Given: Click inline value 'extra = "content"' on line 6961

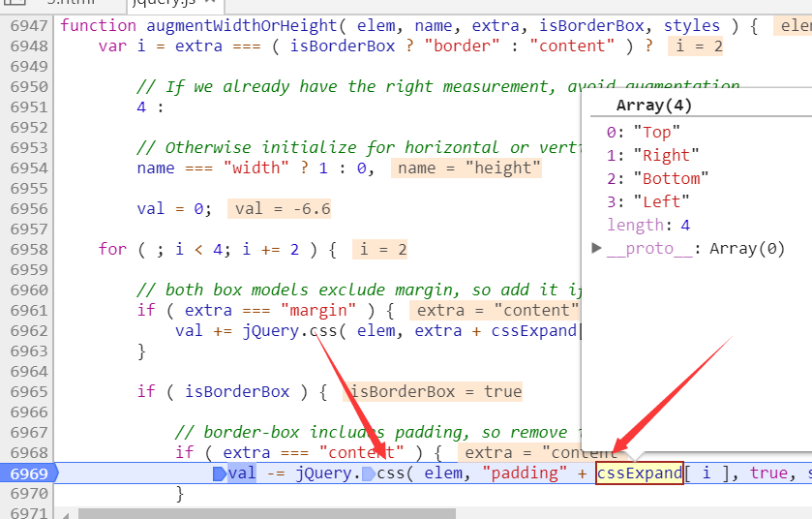Looking at the screenshot, I should [x=496, y=310].
